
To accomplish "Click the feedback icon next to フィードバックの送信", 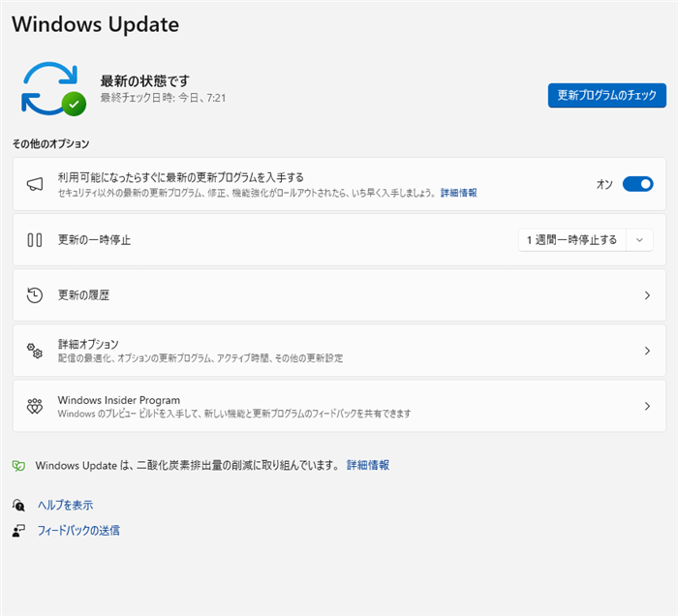I will [18, 531].
